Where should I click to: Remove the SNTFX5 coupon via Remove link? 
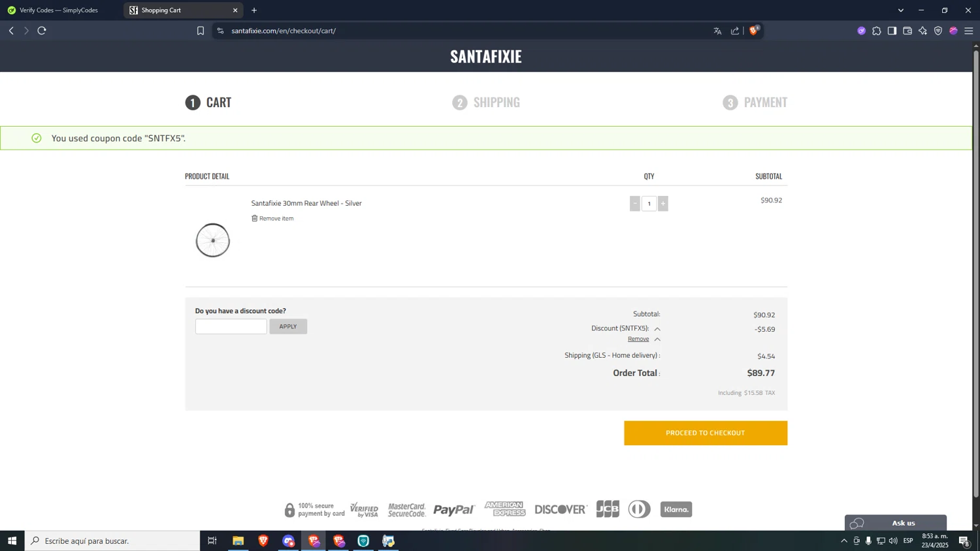coord(638,339)
